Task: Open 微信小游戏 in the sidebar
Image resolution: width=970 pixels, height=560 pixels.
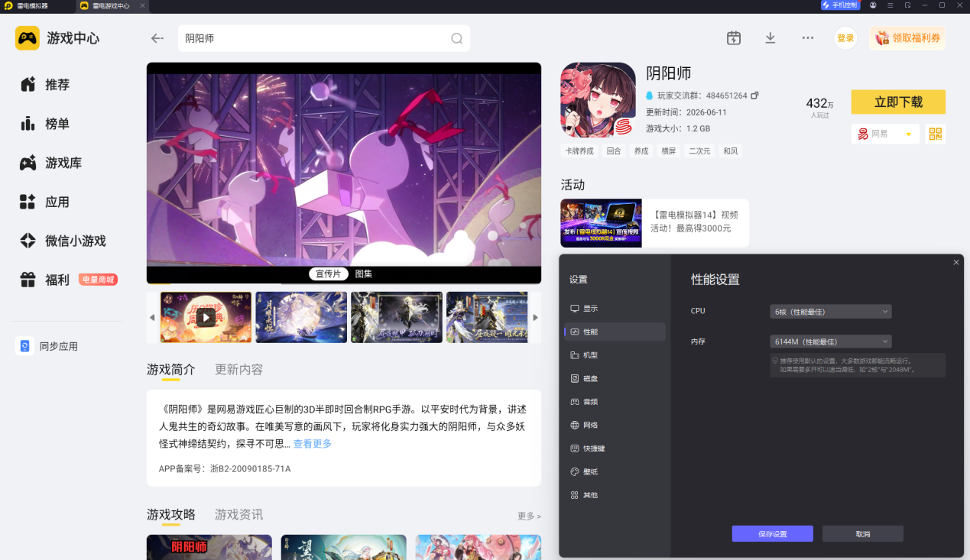Action: [x=61, y=241]
